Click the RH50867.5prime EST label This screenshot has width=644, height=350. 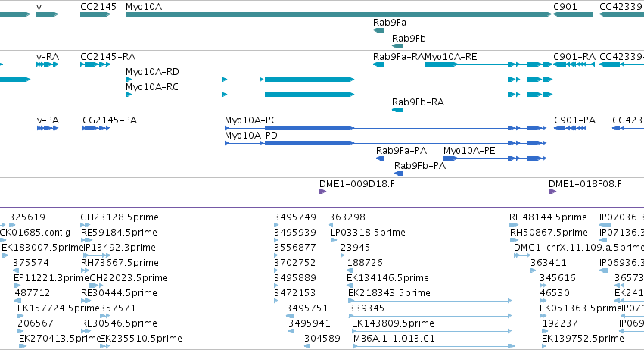click(549, 233)
